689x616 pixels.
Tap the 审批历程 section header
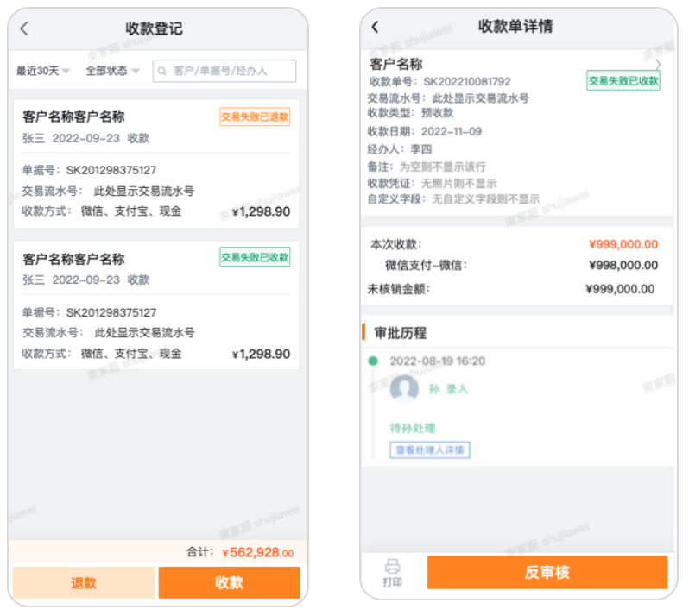[401, 333]
